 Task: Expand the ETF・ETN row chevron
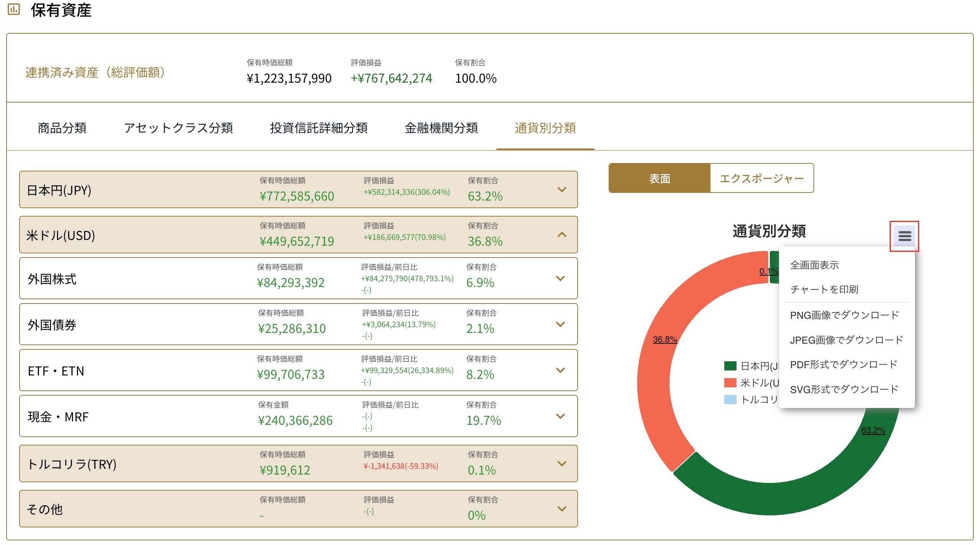click(x=560, y=370)
